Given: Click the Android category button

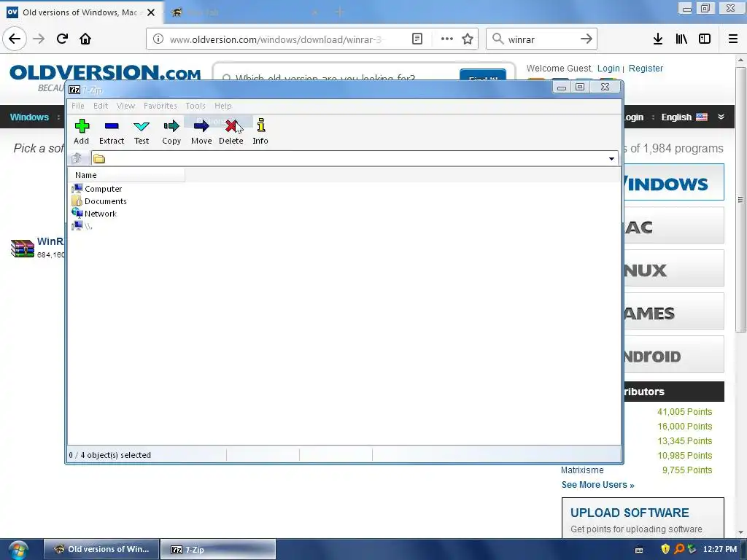Looking at the screenshot, I should (673, 354).
